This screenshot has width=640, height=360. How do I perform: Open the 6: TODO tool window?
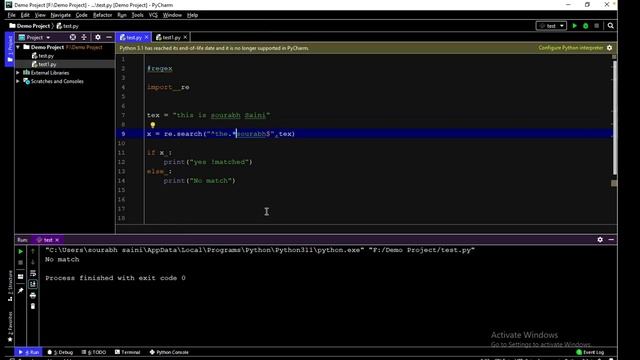[94, 352]
